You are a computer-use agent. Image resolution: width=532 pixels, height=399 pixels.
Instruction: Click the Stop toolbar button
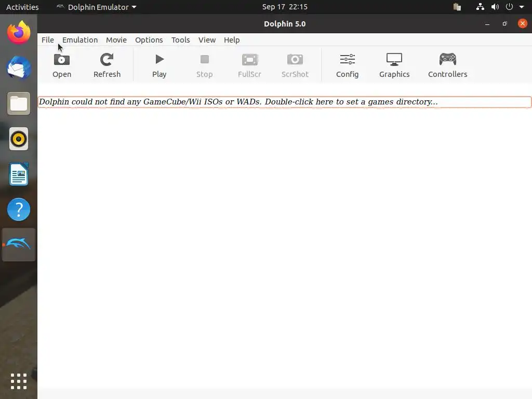(204, 65)
